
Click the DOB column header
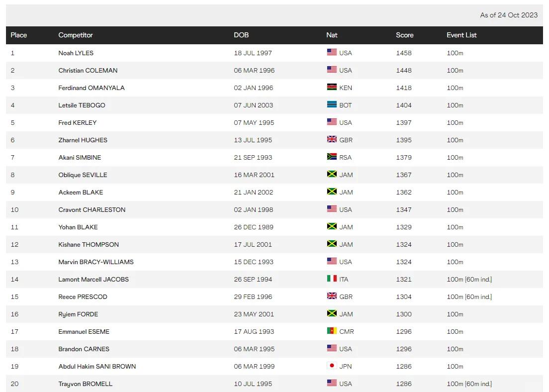(241, 35)
